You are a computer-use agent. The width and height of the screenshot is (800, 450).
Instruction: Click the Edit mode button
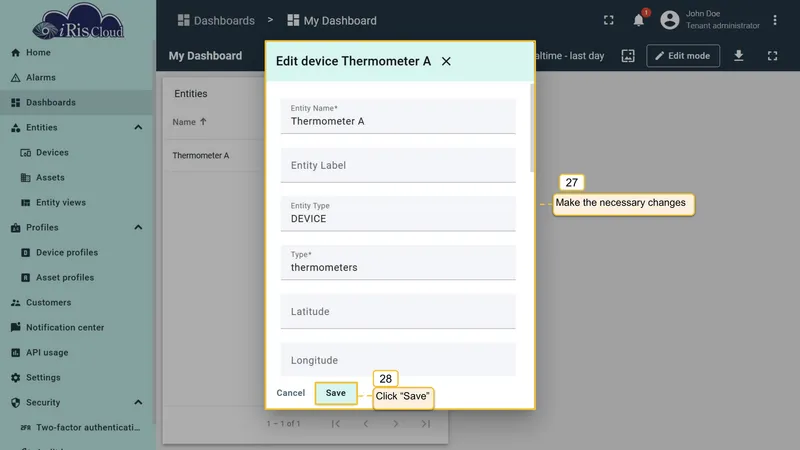(x=683, y=56)
